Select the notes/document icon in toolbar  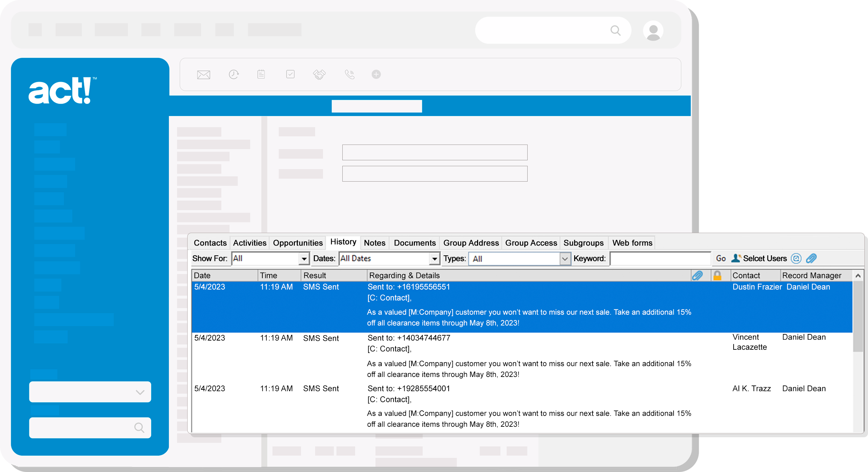pos(261,74)
